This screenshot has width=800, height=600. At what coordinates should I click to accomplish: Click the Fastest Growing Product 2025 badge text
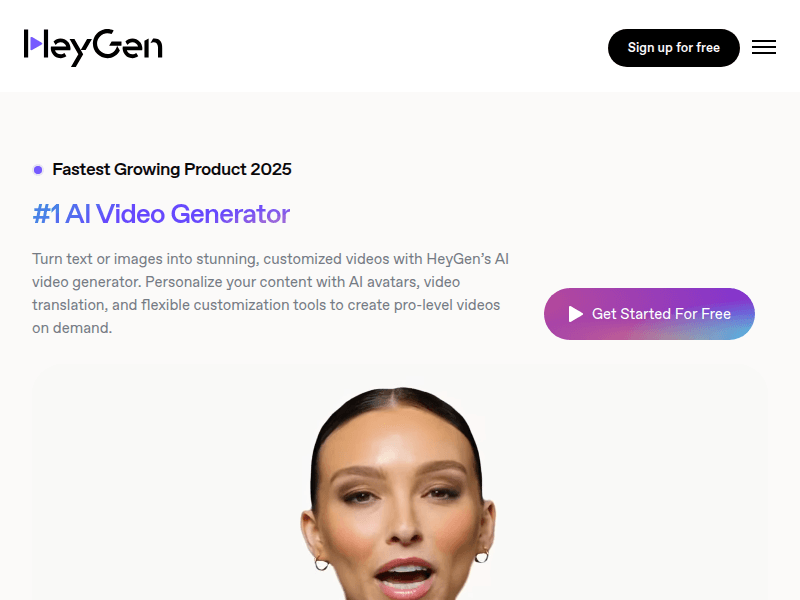pos(171,169)
